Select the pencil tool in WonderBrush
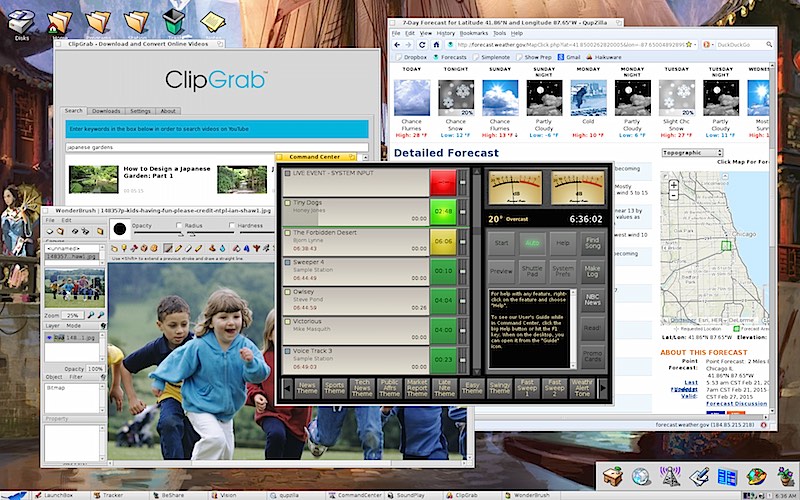Viewport: 800px width, 500px height. point(178,248)
